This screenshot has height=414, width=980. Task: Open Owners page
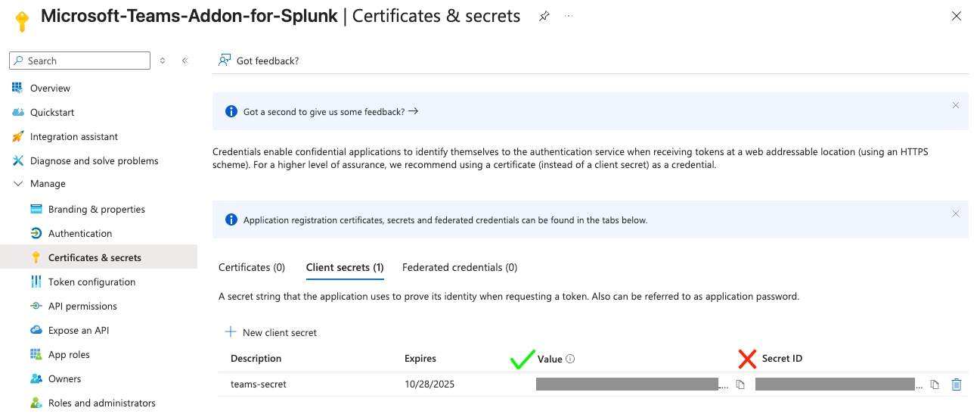tap(64, 378)
